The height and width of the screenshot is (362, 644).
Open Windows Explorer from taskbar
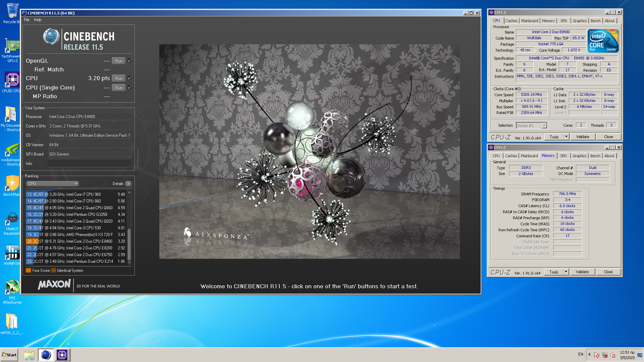[x=29, y=355]
